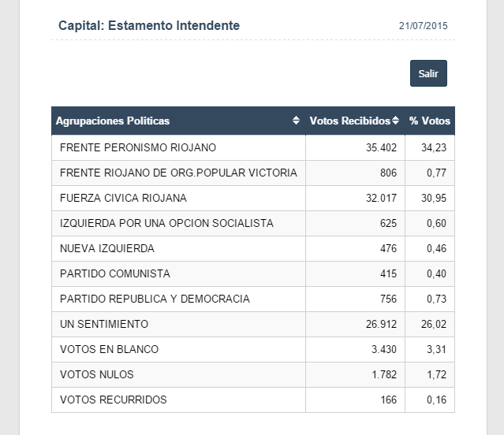This screenshot has width=504, height=435.
Task: Select the VOTOS RECURRIDOS row
Action: [x=114, y=400]
